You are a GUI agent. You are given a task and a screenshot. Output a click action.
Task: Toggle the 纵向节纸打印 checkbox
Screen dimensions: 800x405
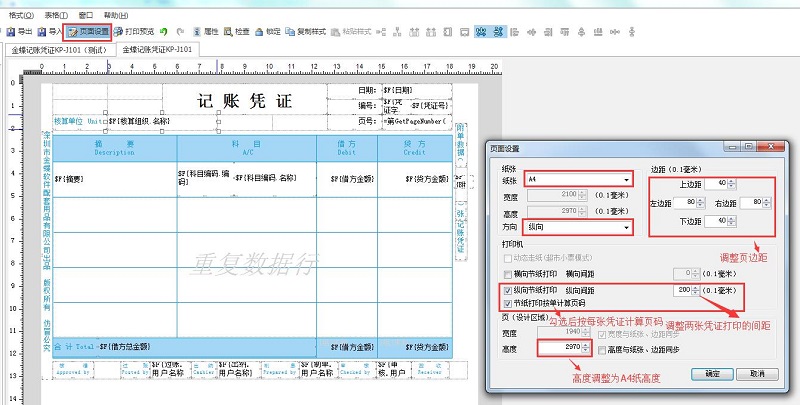(510, 290)
